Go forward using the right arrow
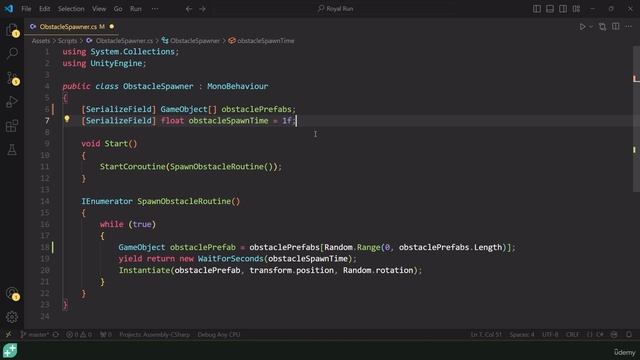The height and width of the screenshot is (360, 640). click(202, 9)
